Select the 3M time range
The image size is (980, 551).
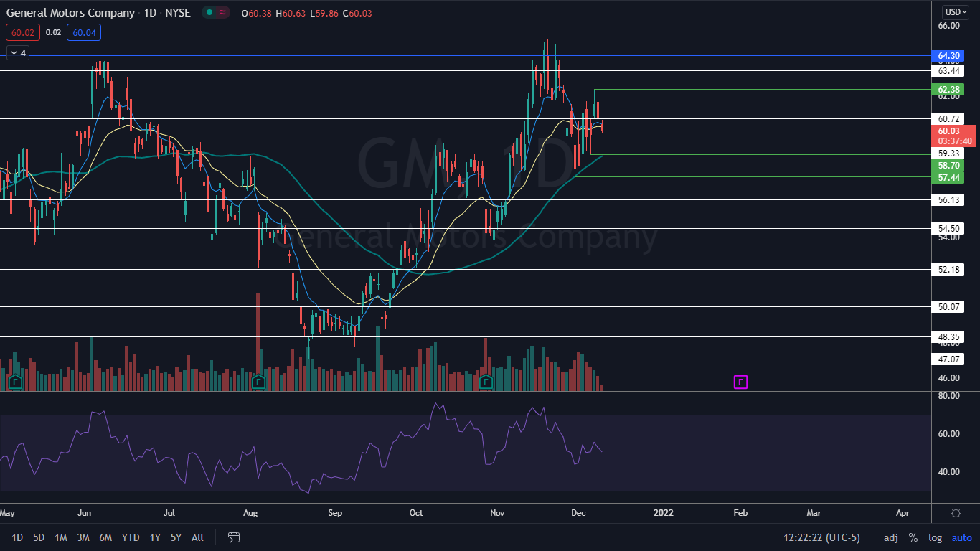(83, 537)
